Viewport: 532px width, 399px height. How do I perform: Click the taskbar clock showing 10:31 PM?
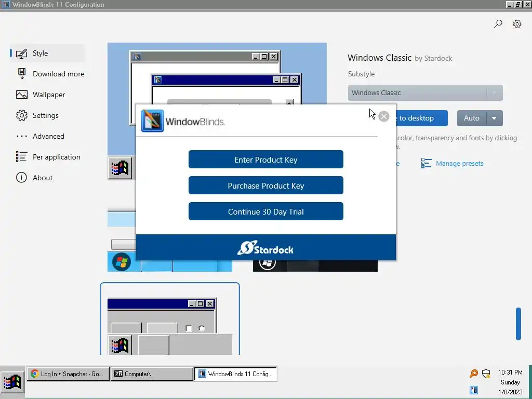point(510,373)
